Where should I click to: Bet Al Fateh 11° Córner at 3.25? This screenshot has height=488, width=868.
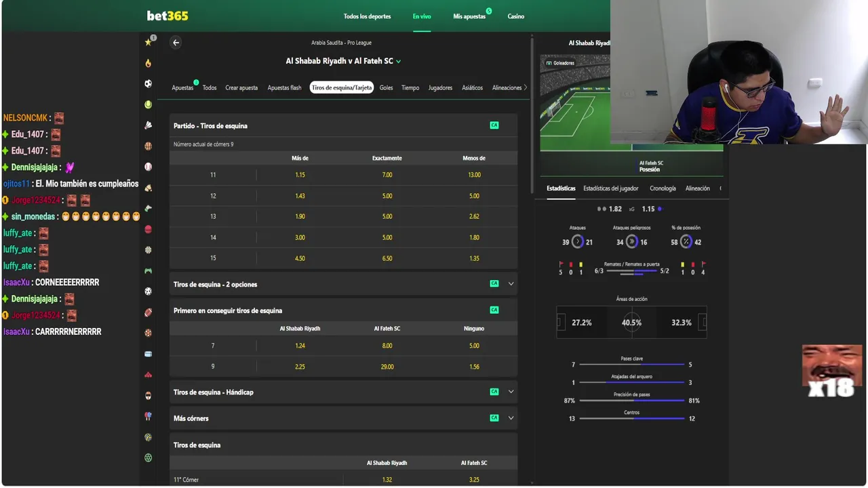coord(474,480)
